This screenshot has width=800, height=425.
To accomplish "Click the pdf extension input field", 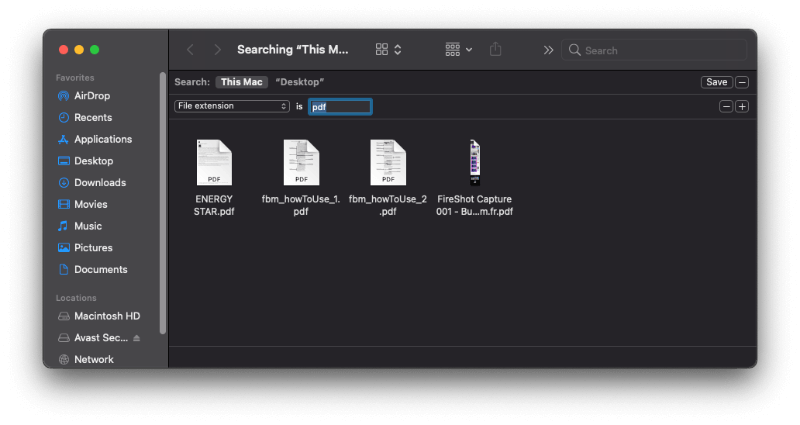I will (x=340, y=107).
